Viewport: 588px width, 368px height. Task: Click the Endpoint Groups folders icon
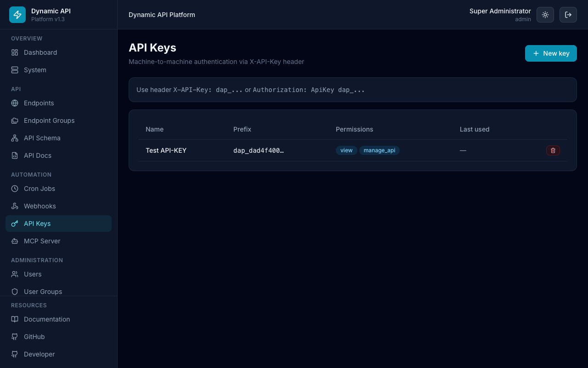(15, 121)
